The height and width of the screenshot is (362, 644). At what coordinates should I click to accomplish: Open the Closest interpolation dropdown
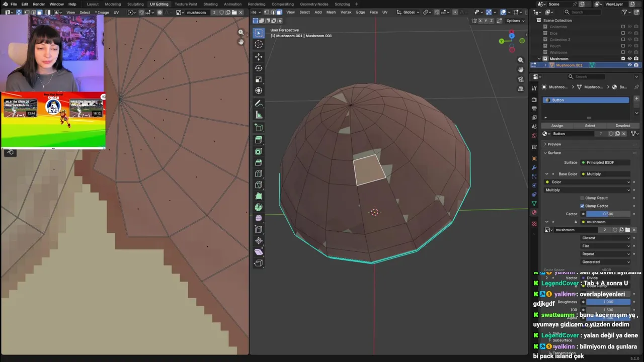click(x=605, y=238)
